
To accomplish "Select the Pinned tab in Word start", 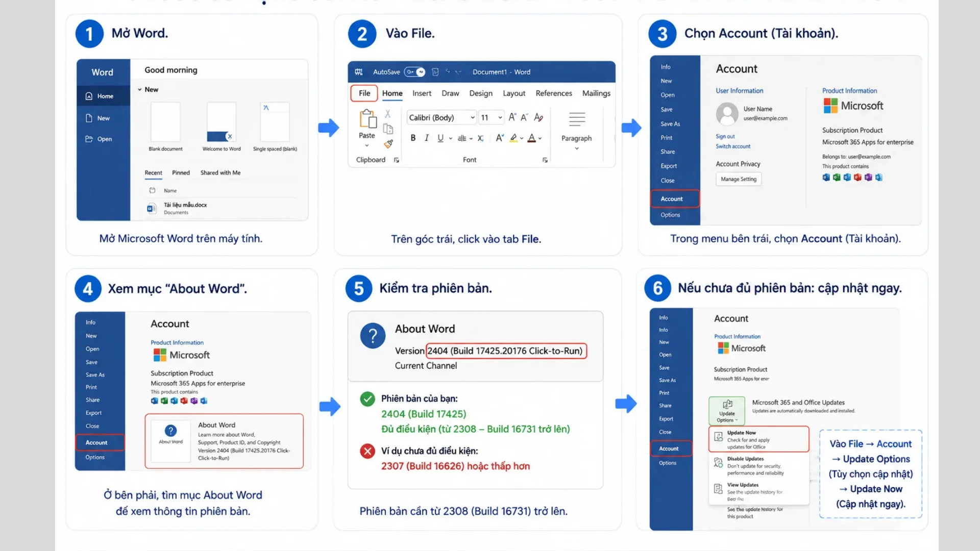I will click(x=181, y=173).
